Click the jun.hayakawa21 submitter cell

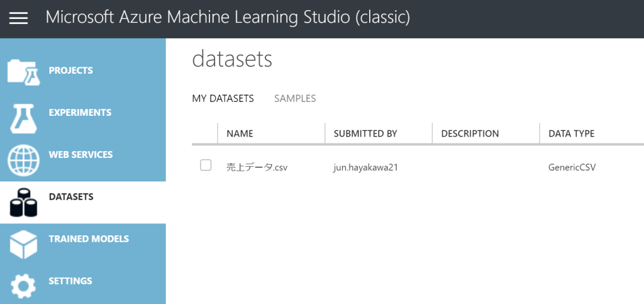pos(365,167)
